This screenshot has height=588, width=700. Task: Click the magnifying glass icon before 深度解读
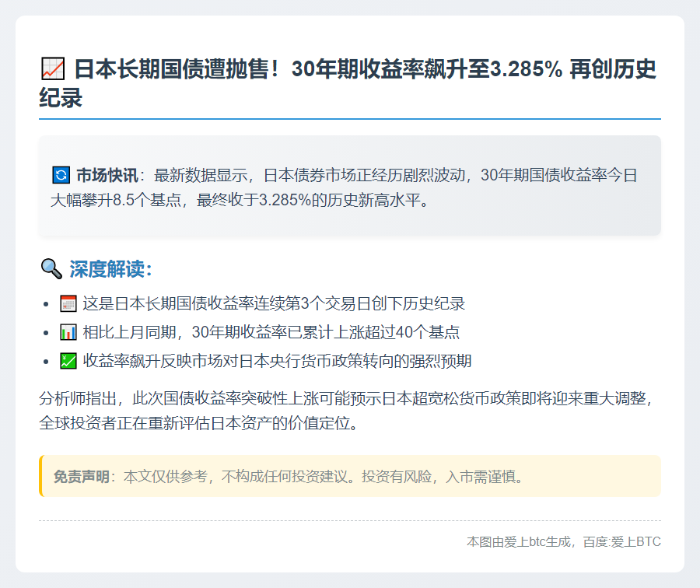pos(51,269)
